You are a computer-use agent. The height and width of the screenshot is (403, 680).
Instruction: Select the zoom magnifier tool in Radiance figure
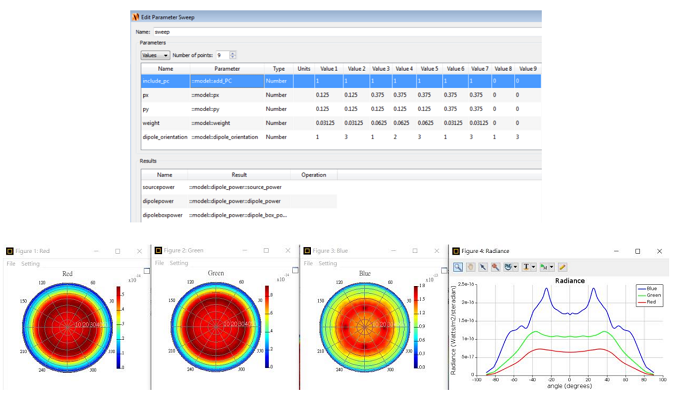(x=458, y=267)
